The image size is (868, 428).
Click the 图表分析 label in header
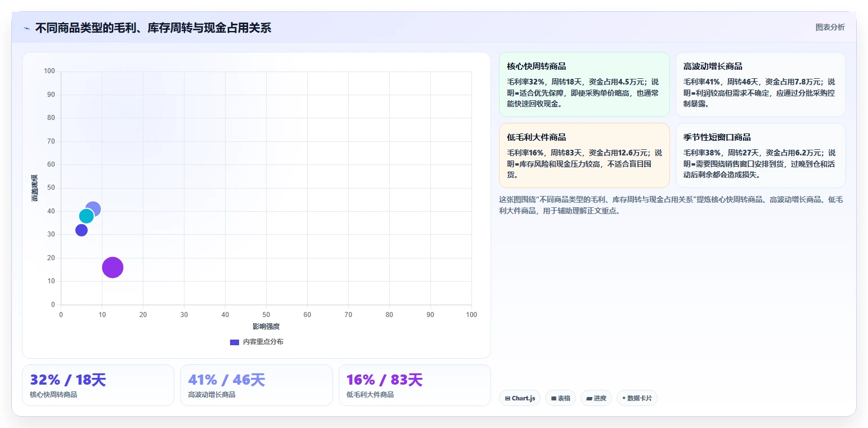[830, 27]
